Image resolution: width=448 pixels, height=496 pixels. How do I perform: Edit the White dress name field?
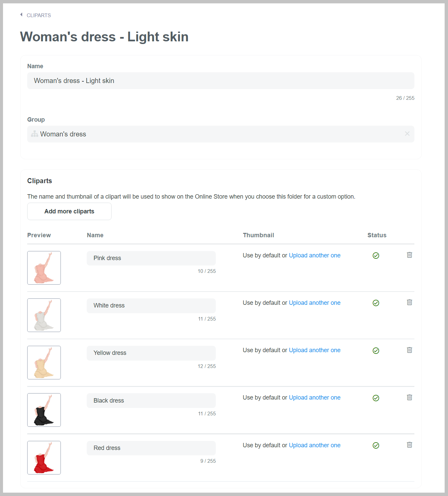coord(151,305)
